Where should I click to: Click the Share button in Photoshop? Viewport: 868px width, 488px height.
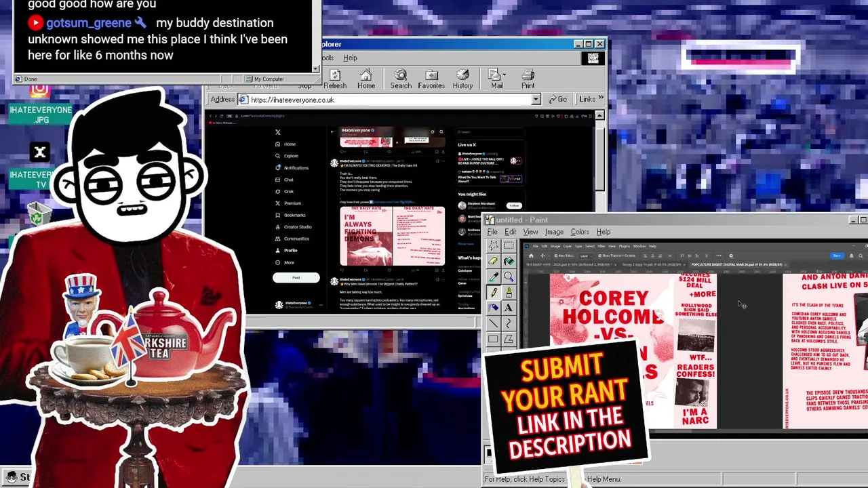(x=837, y=256)
